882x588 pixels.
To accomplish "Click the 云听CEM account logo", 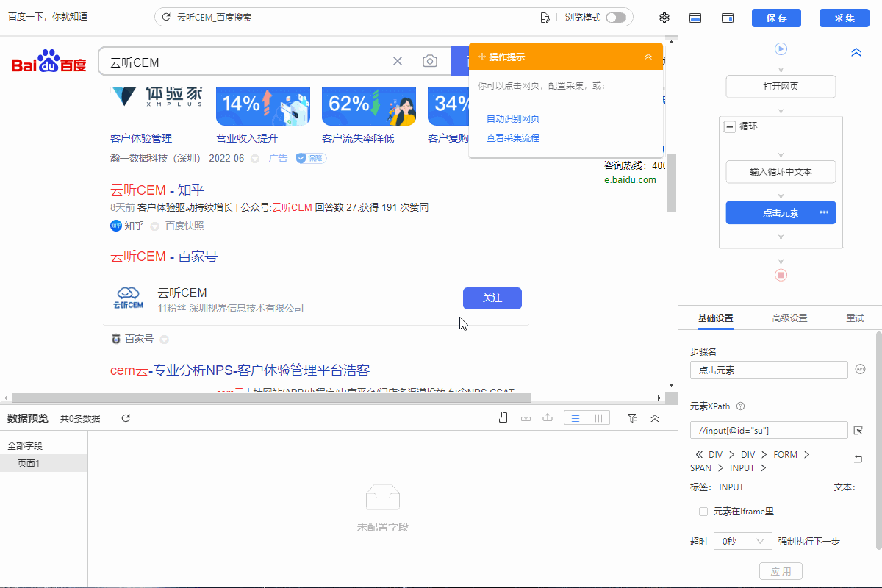I will click(128, 298).
